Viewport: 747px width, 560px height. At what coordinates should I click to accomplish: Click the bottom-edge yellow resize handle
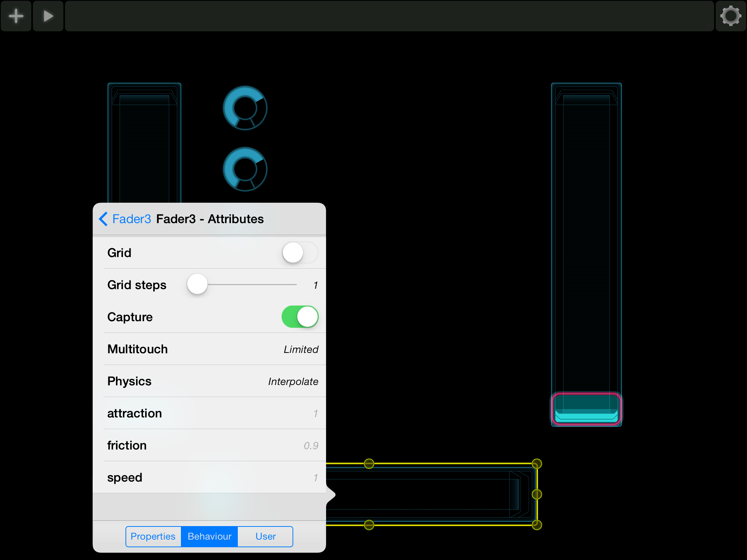369,525
